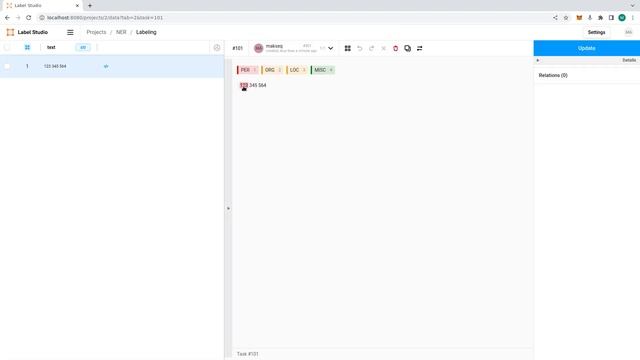
Task: Click the '123 345 564' cell in row 1
Action: [x=55, y=66]
